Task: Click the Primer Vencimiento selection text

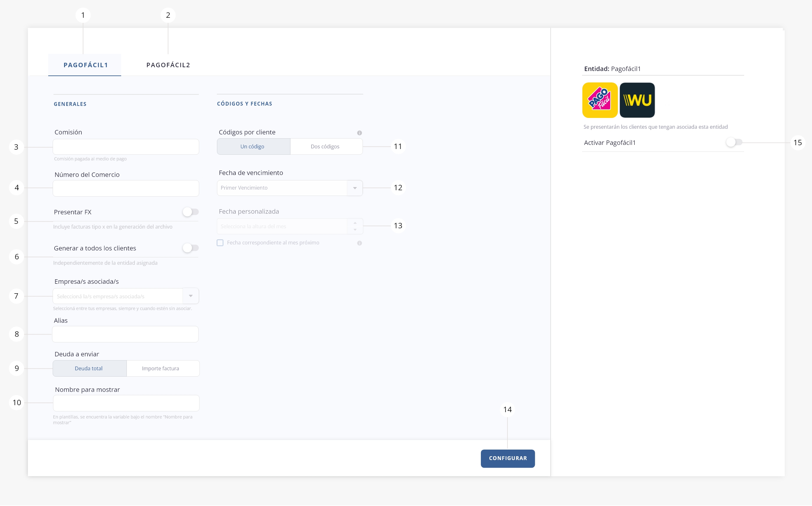Action: tap(244, 188)
